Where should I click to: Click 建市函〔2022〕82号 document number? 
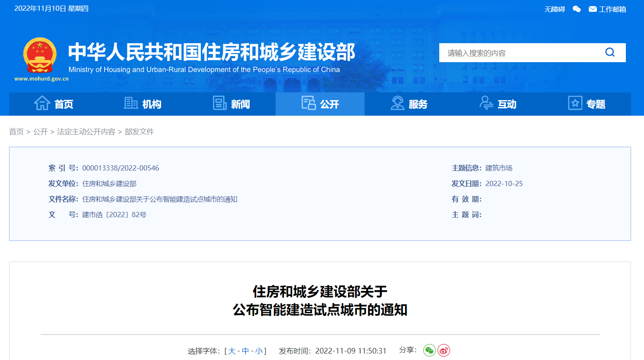coord(114,215)
